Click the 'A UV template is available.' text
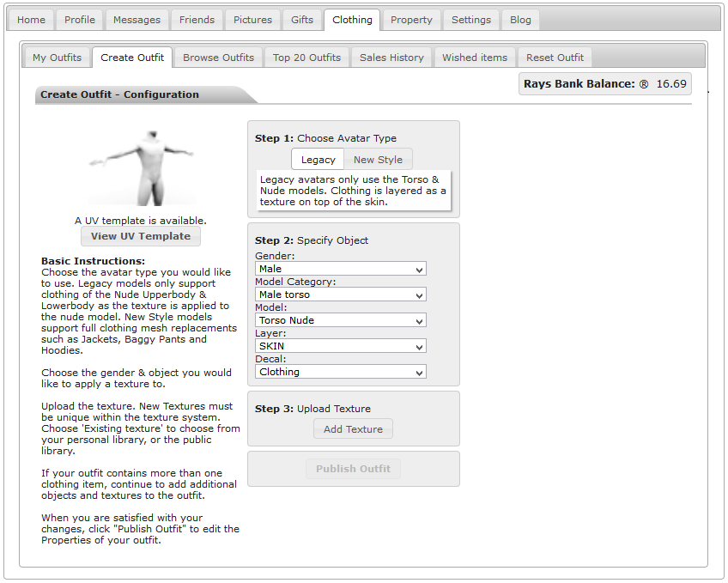This screenshot has height=583, width=728. point(141,221)
